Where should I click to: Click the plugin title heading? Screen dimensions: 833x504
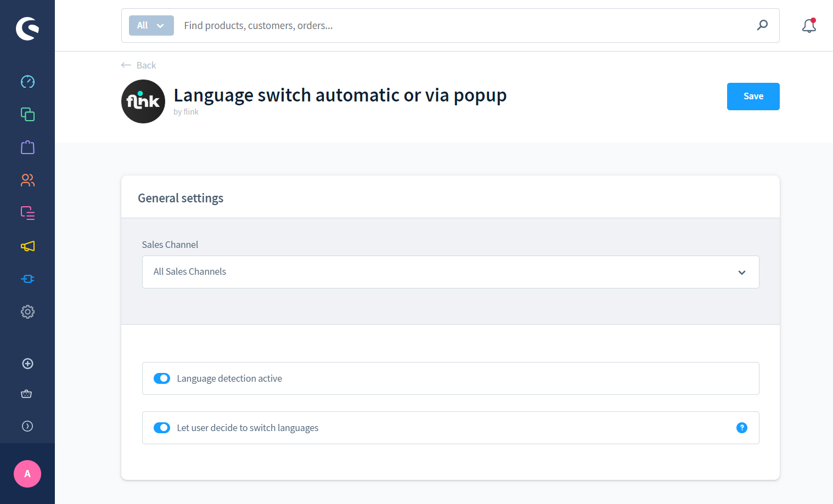tap(340, 95)
